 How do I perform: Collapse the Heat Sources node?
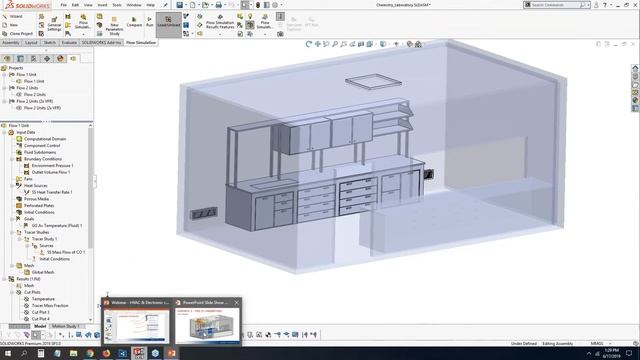[x=12, y=186]
